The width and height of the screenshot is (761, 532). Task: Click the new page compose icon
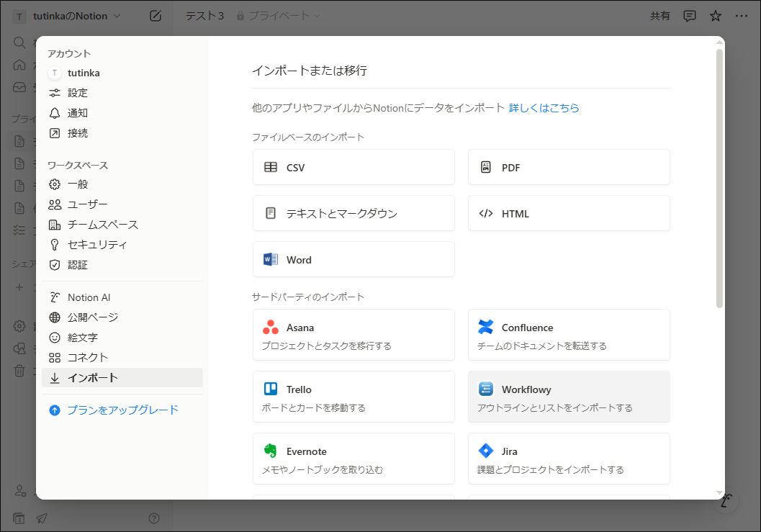[156, 16]
